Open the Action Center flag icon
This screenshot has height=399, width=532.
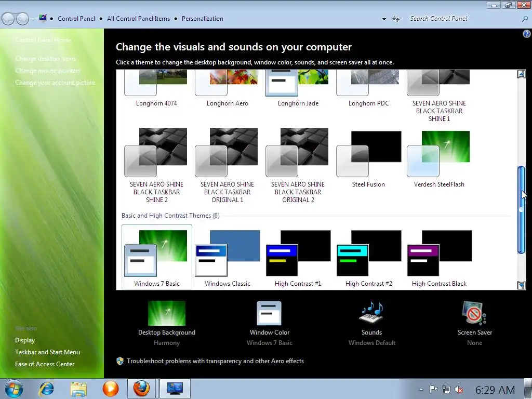pos(434,389)
